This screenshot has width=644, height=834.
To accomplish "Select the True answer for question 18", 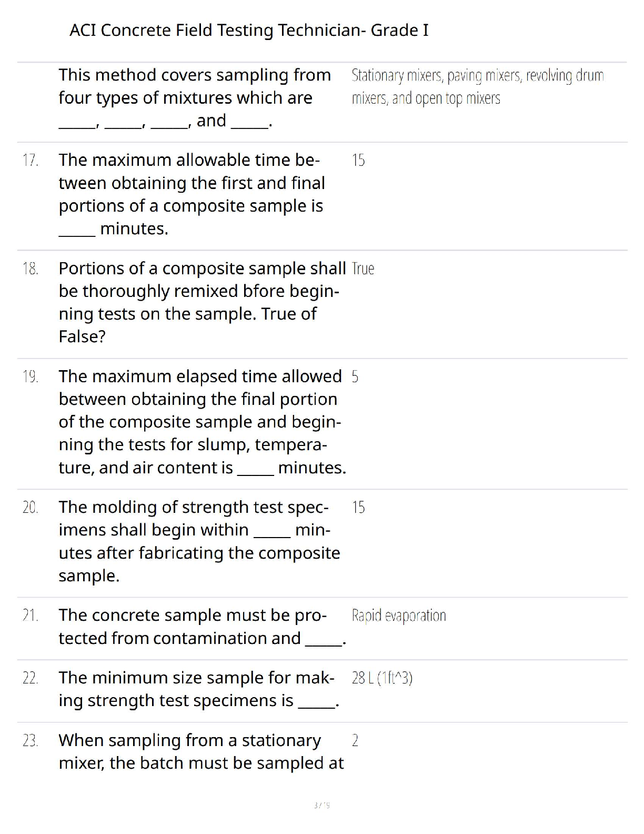I will coord(363,269).
